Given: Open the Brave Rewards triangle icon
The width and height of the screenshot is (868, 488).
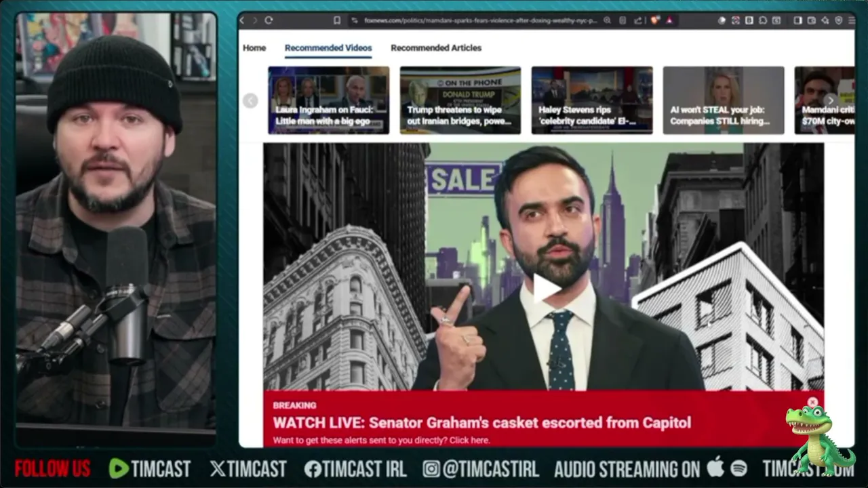Looking at the screenshot, I should (x=669, y=20).
